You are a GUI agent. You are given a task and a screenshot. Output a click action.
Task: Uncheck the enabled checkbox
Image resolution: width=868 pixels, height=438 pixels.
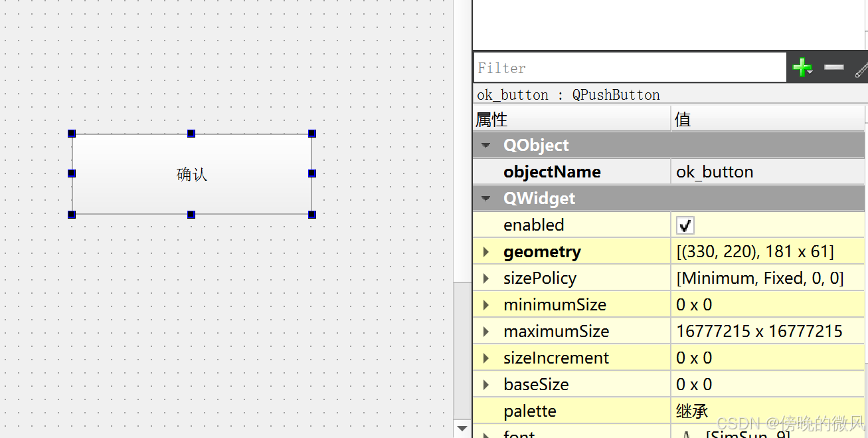coord(685,225)
